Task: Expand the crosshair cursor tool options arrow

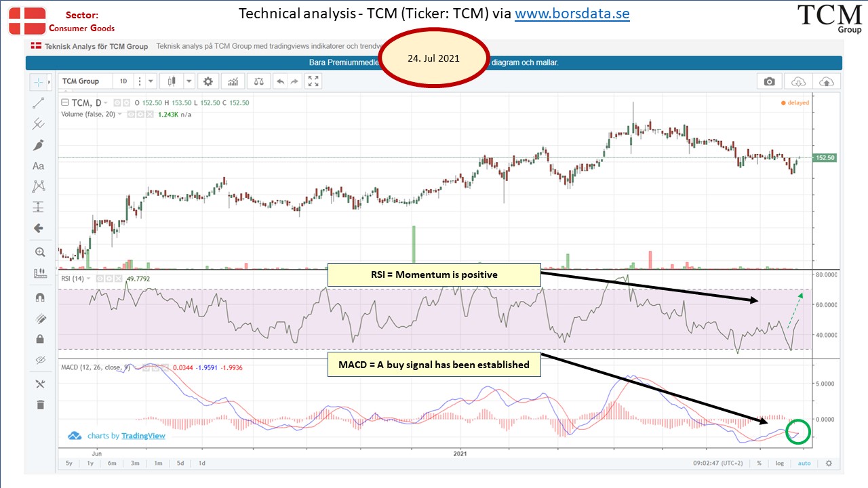Action: point(50,82)
